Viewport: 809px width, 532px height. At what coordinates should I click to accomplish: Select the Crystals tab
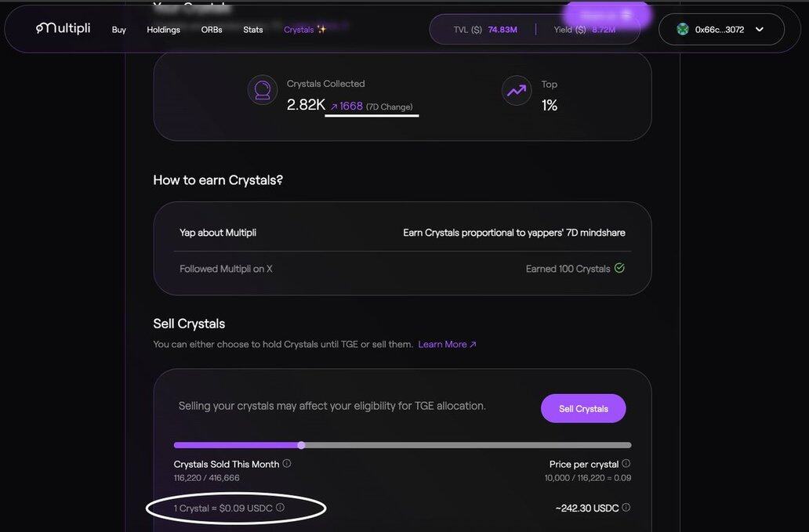[304, 30]
